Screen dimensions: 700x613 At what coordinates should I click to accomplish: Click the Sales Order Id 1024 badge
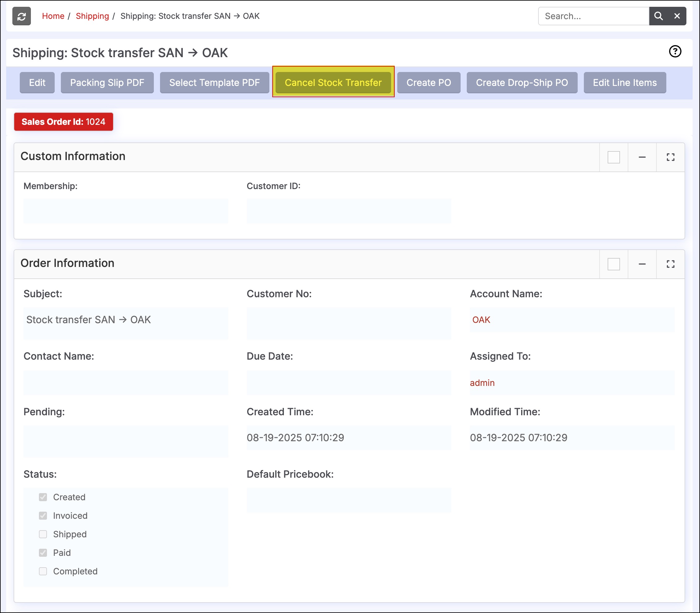(x=63, y=122)
